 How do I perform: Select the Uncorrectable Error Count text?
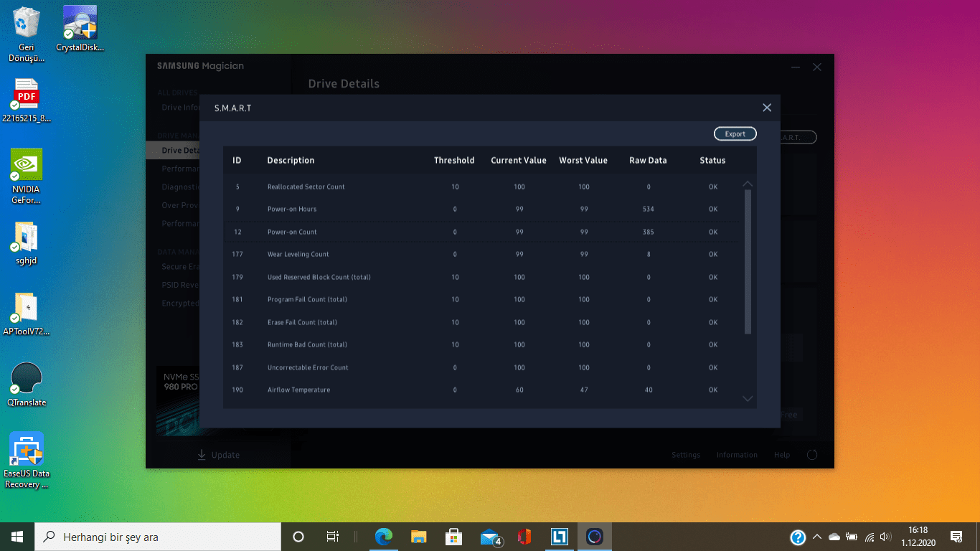point(308,367)
